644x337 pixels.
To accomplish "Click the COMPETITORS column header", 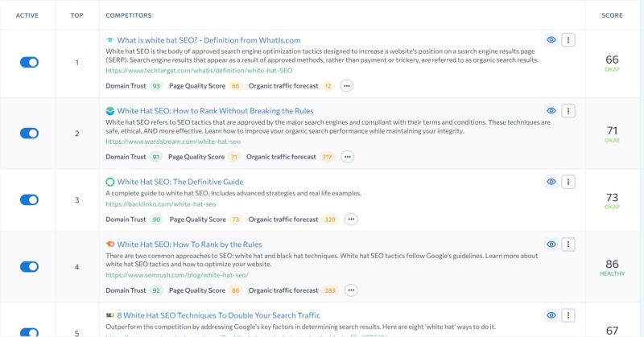I will point(129,15).
